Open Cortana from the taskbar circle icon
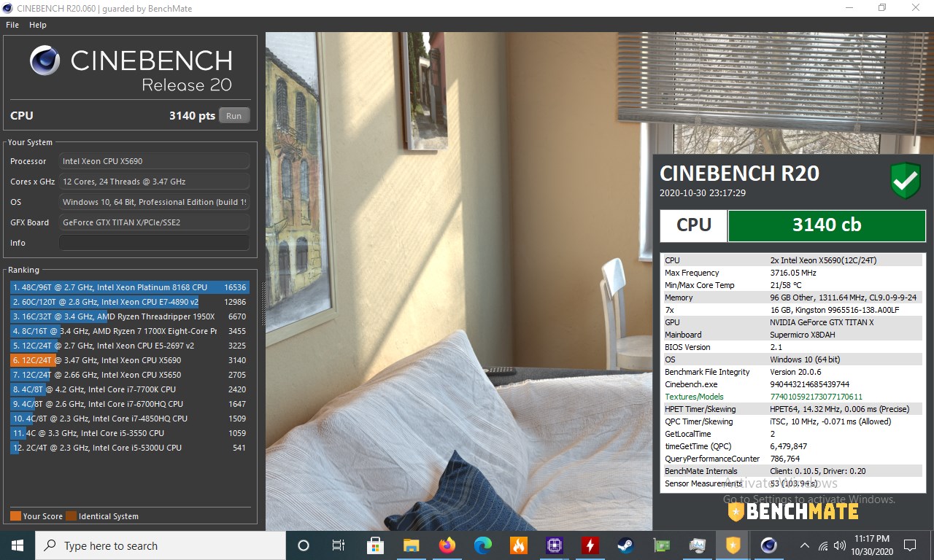934x560 pixels. 304,545
